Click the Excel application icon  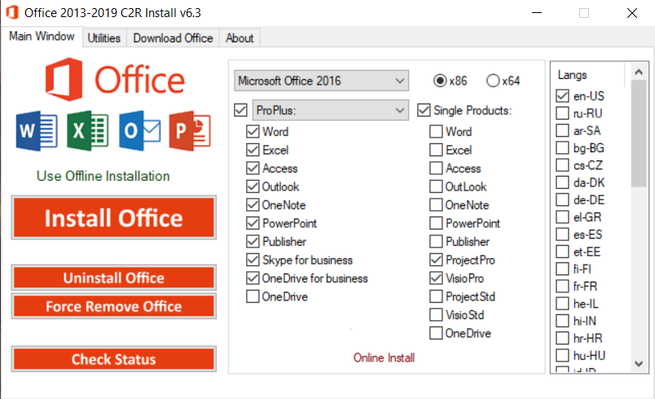pyautogui.click(x=88, y=131)
